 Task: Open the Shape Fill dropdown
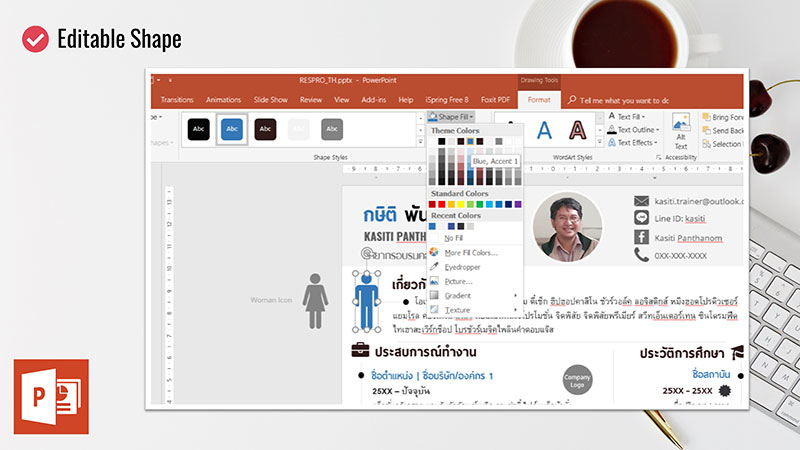point(450,117)
